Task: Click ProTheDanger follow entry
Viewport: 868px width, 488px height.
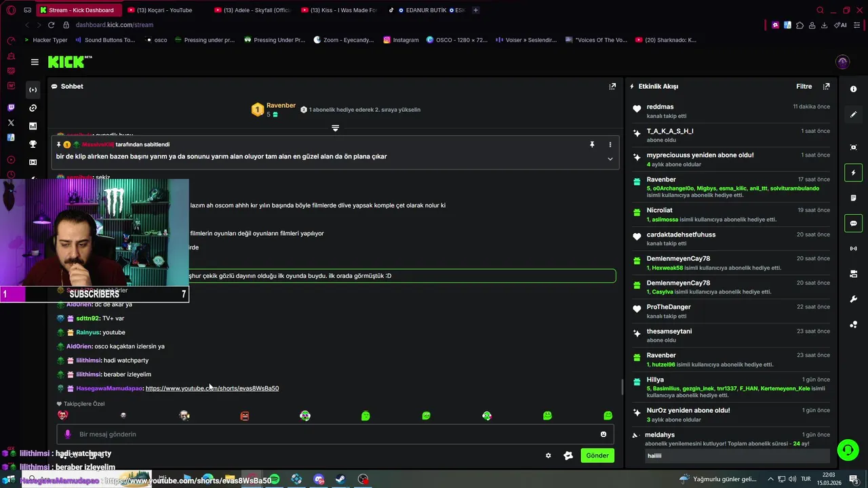Action: 731,311
